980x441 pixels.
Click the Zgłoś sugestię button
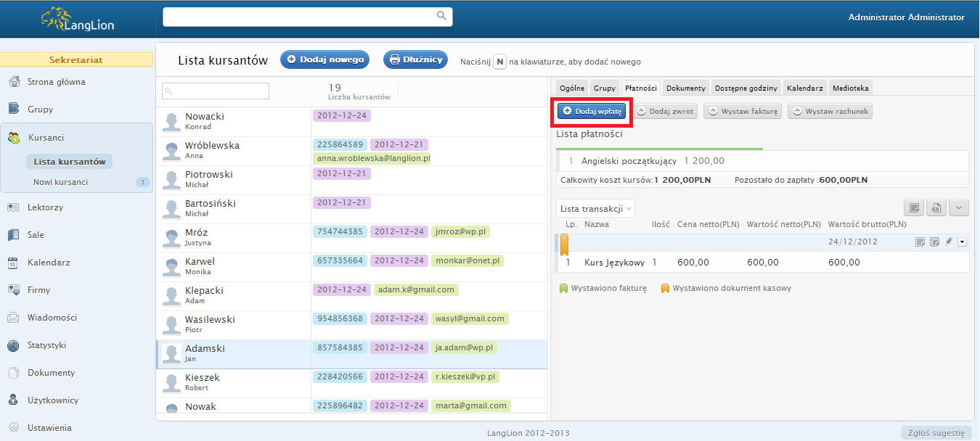coord(936,433)
